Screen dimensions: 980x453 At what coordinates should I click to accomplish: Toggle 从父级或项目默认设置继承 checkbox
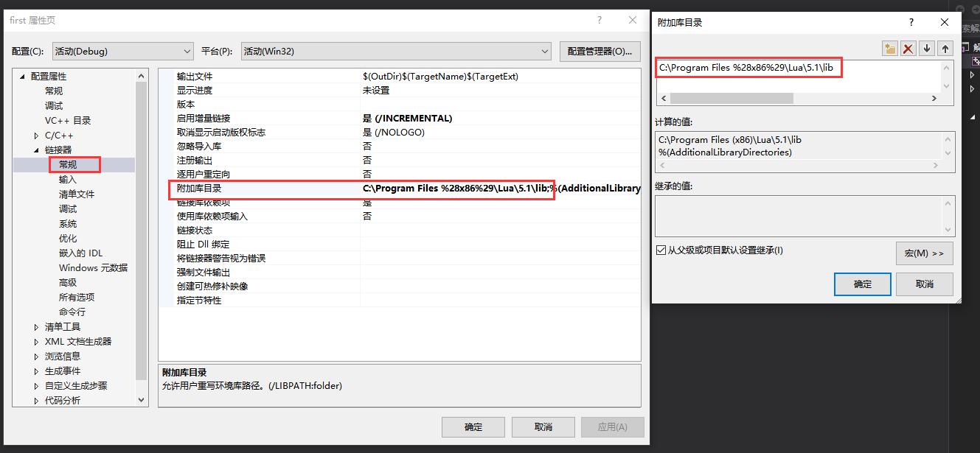(x=661, y=250)
